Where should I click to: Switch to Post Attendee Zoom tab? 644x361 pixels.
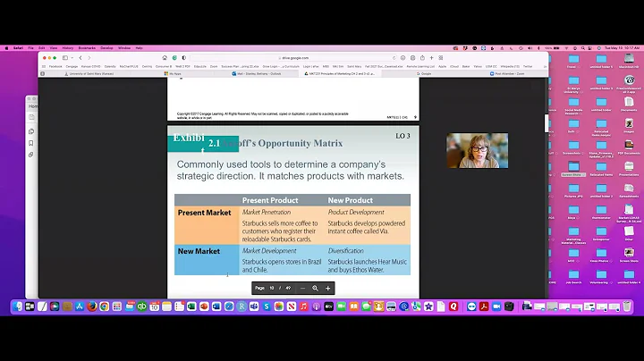coord(507,74)
